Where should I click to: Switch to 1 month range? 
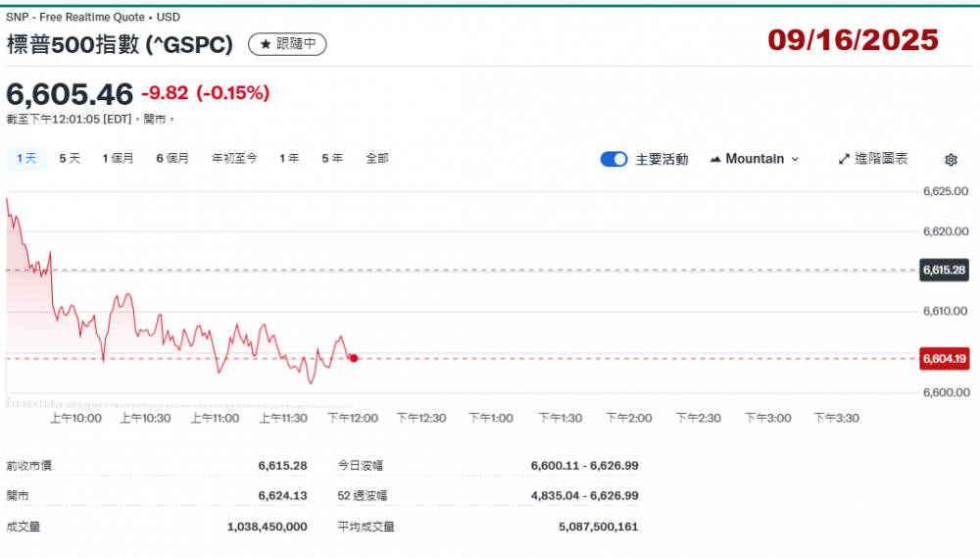118,158
